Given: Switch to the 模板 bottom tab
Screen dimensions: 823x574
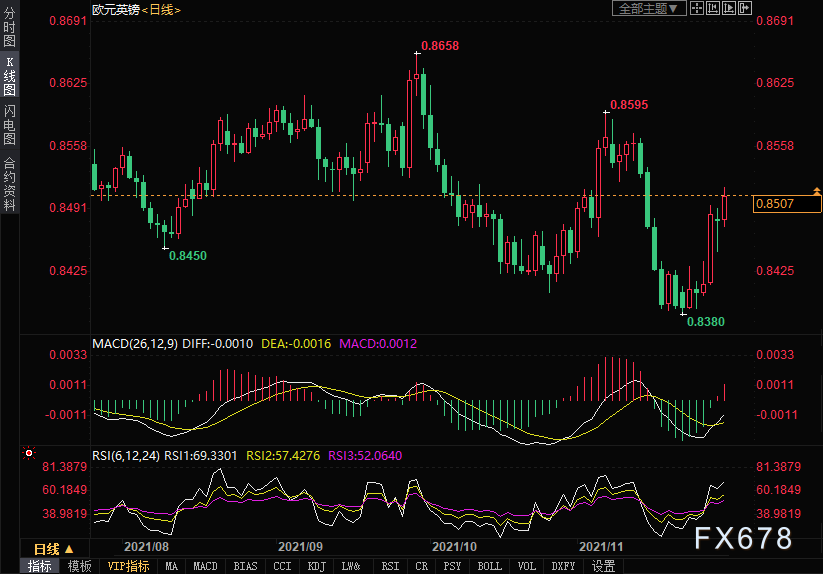Looking at the screenshot, I should [x=79, y=566].
